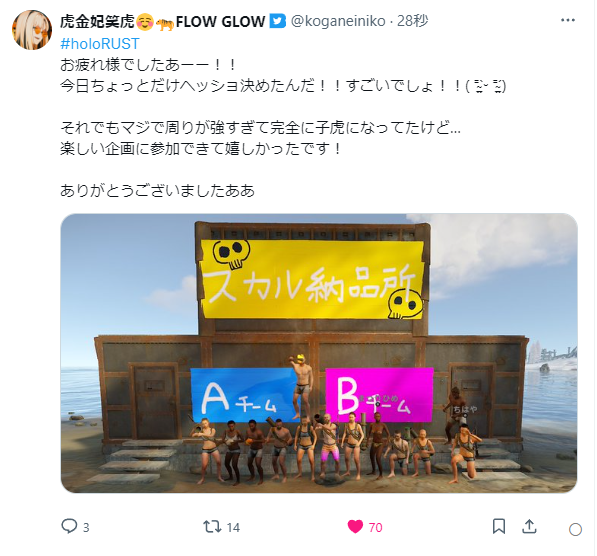Click the retweet arrows icon
This screenshot has height=556, width=597.
point(212,527)
